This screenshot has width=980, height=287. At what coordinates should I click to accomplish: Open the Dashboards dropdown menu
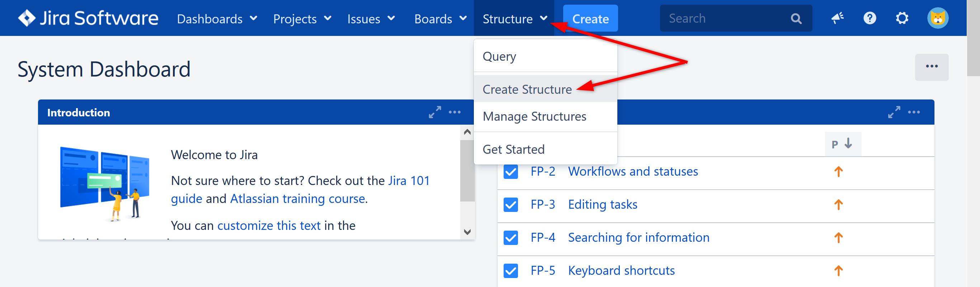(217, 19)
